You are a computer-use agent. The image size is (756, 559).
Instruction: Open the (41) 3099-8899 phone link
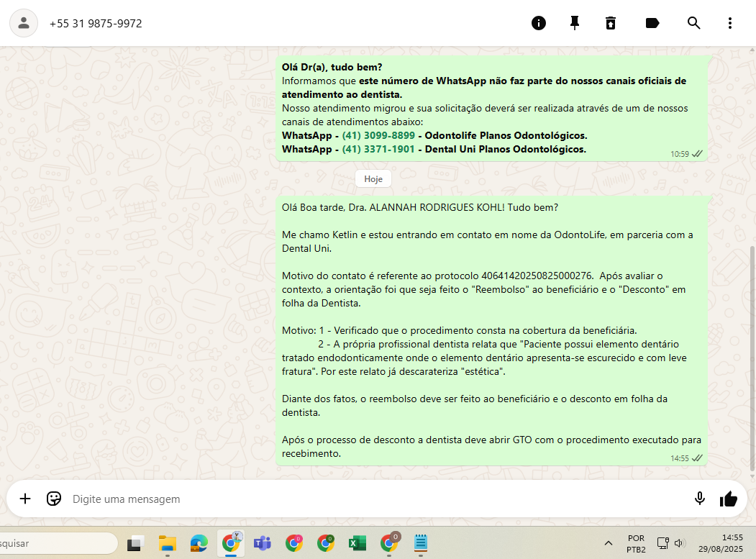click(x=378, y=135)
